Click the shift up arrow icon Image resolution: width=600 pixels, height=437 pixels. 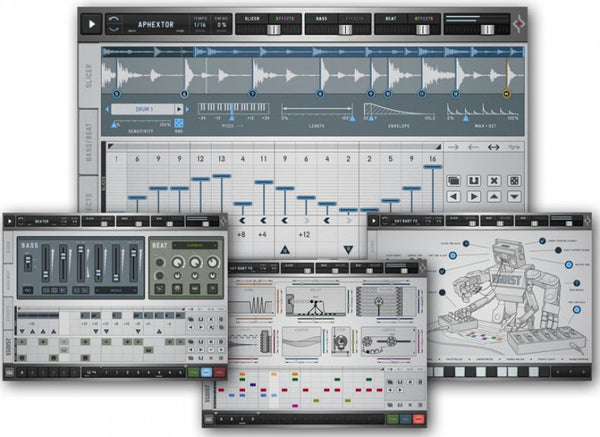pyautogui.click(x=494, y=197)
